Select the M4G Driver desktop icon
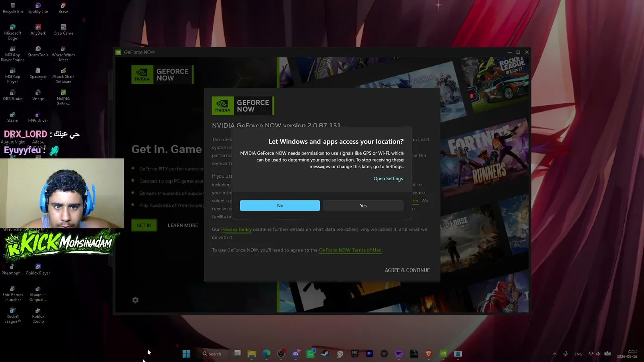 pos(38,117)
